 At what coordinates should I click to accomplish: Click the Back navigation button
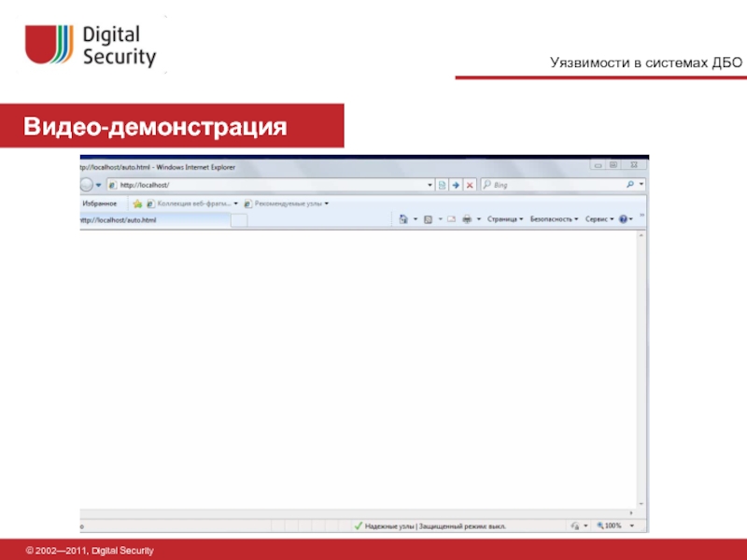coord(86,185)
